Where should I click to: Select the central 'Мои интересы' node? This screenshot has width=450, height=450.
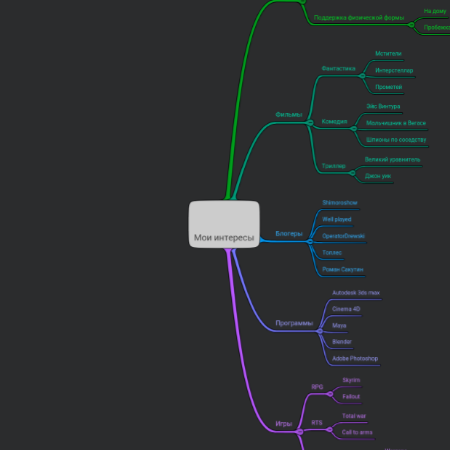click(x=224, y=224)
